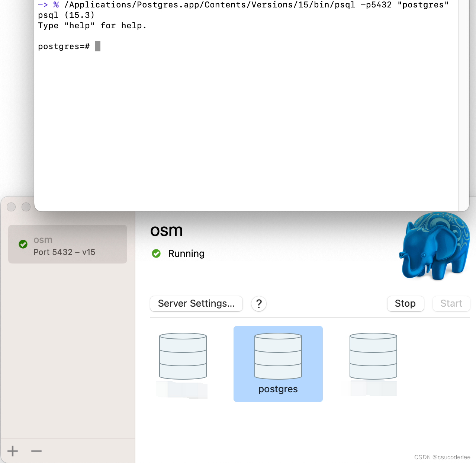Click the highlighted postgres database tile

pos(278,364)
